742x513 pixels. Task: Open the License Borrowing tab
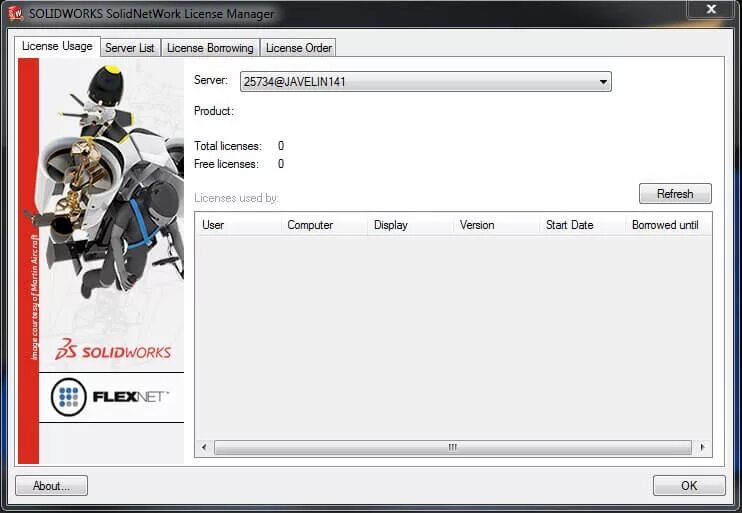[x=210, y=48]
